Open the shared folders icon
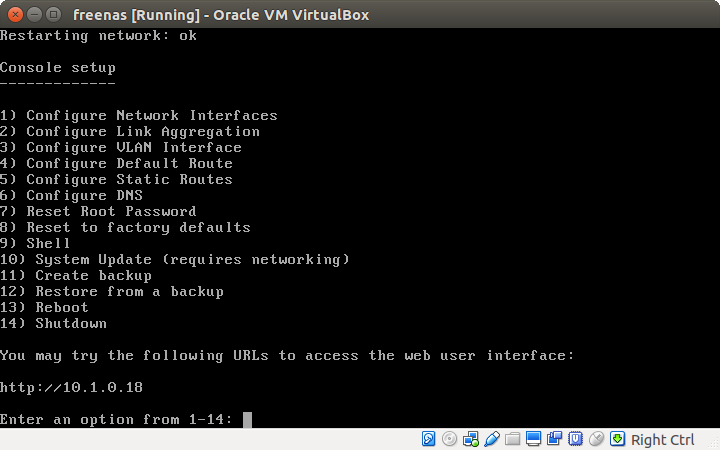Image resolution: width=720 pixels, height=450 pixels. tap(512, 439)
